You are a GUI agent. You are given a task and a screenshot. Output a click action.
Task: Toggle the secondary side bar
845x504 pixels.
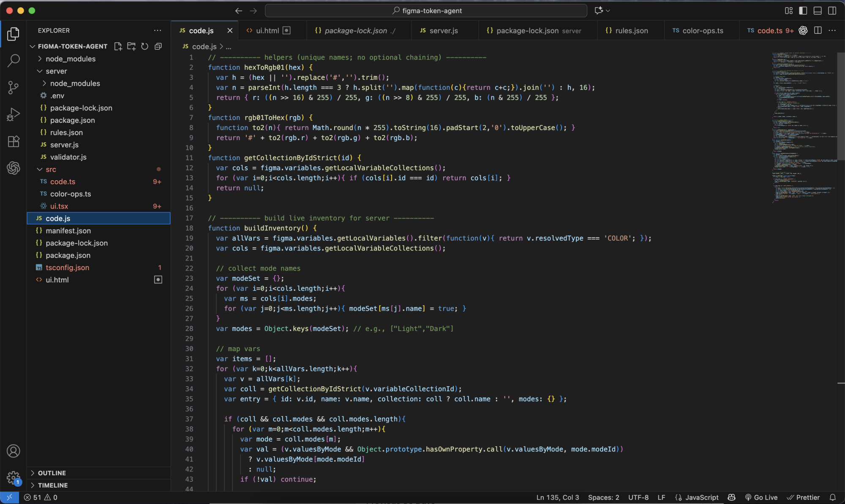(x=832, y=11)
